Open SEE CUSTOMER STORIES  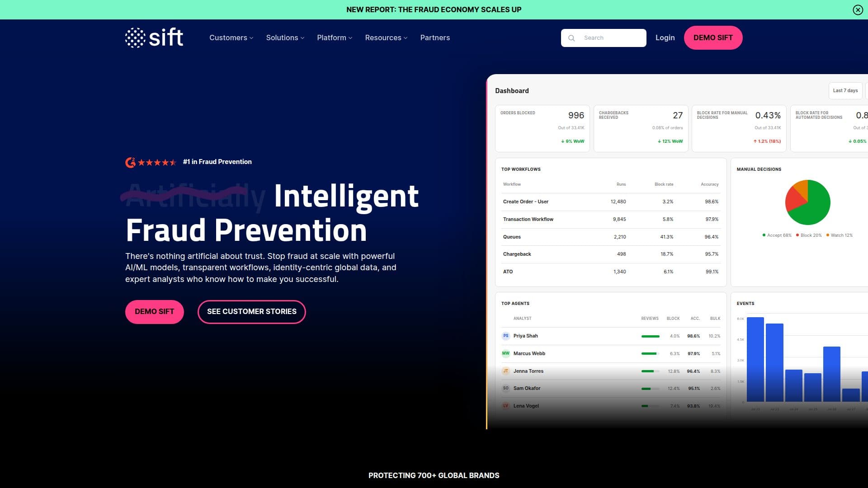click(x=251, y=311)
